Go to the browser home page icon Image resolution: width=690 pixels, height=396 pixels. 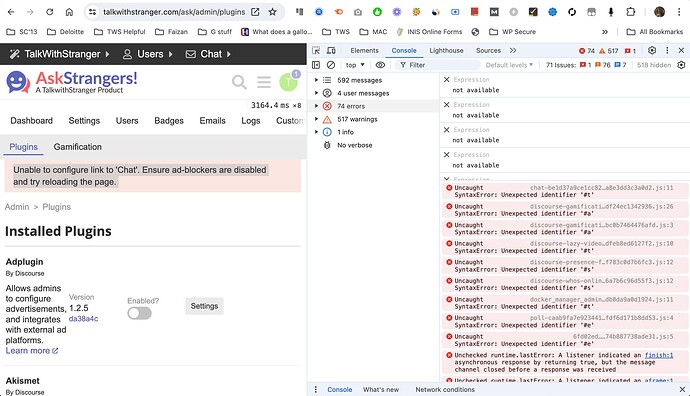click(69, 12)
